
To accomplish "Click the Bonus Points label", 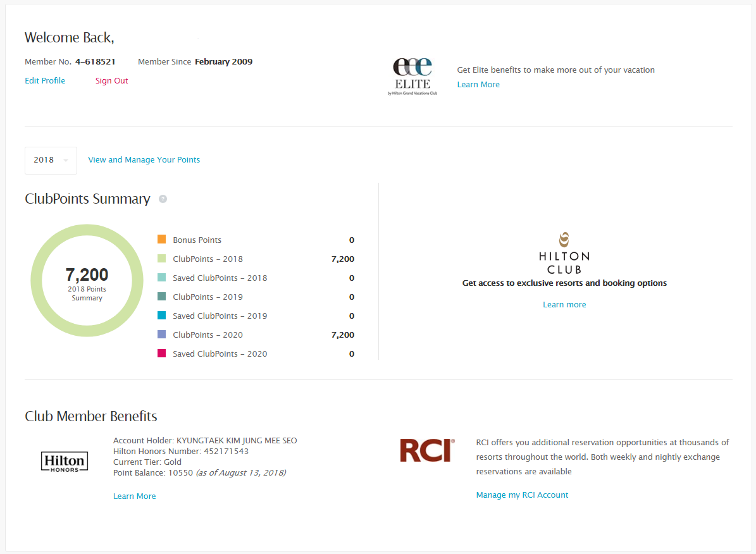I will tap(197, 240).
